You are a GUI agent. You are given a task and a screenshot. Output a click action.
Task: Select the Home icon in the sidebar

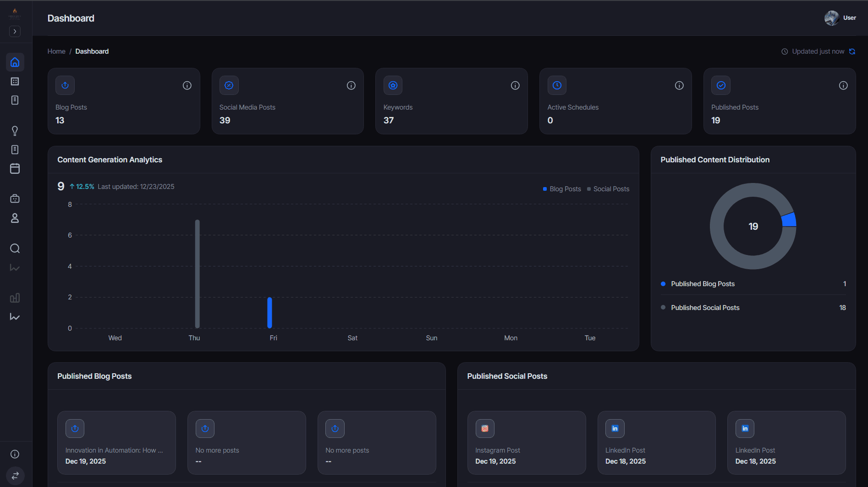(15, 62)
